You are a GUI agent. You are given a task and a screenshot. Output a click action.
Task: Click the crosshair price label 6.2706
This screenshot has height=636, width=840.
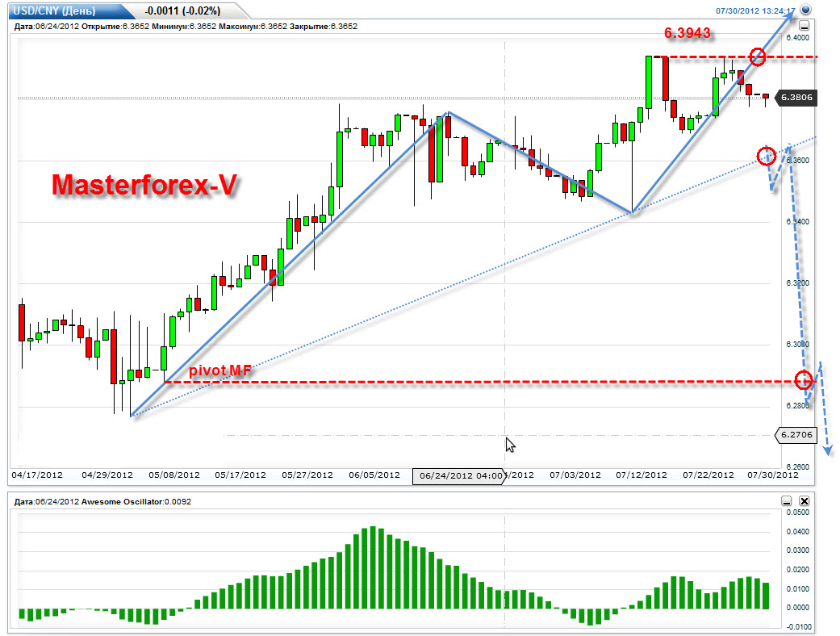(796, 434)
